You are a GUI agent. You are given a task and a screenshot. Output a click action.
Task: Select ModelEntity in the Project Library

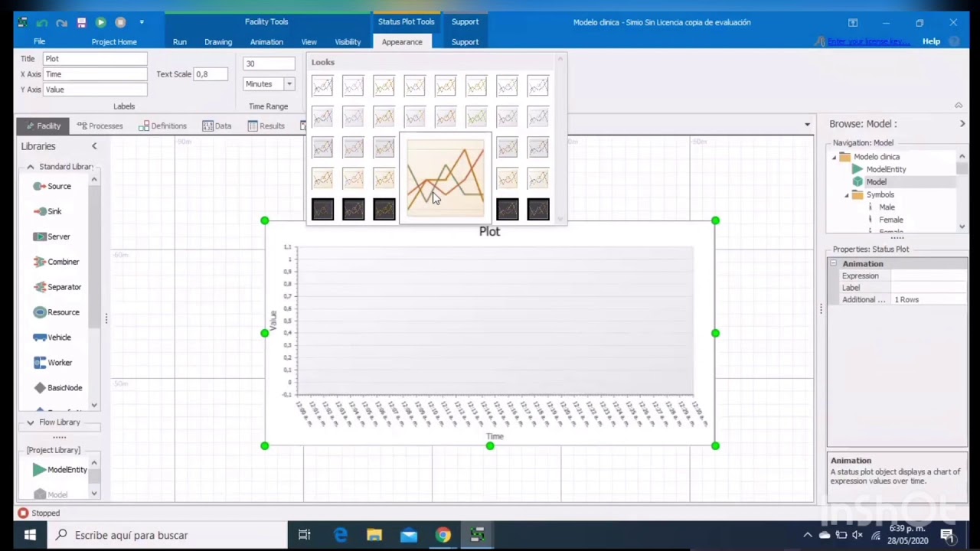[60, 470]
